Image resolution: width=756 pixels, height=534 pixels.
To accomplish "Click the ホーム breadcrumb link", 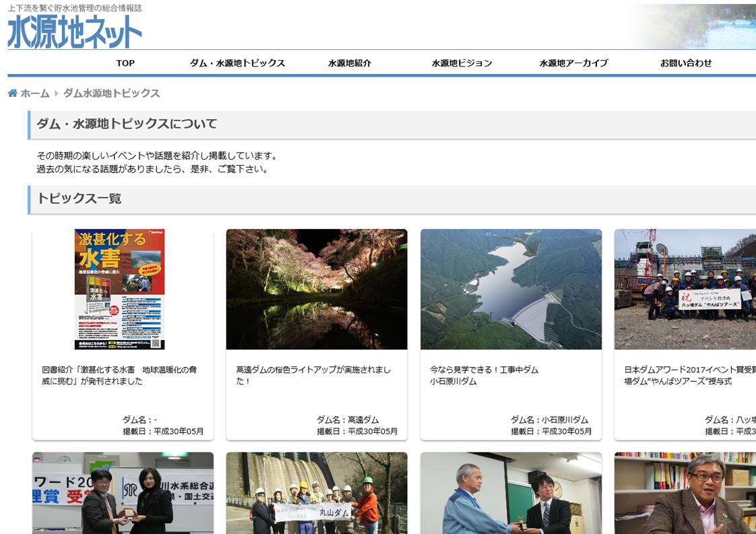I will [x=34, y=94].
